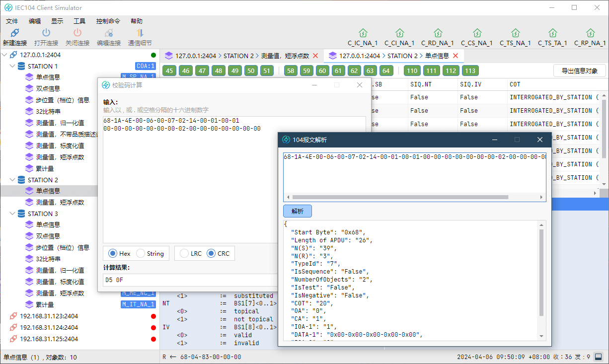Click the 导出信息对象 export button
The width and height of the screenshot is (609, 364).
pyautogui.click(x=579, y=71)
